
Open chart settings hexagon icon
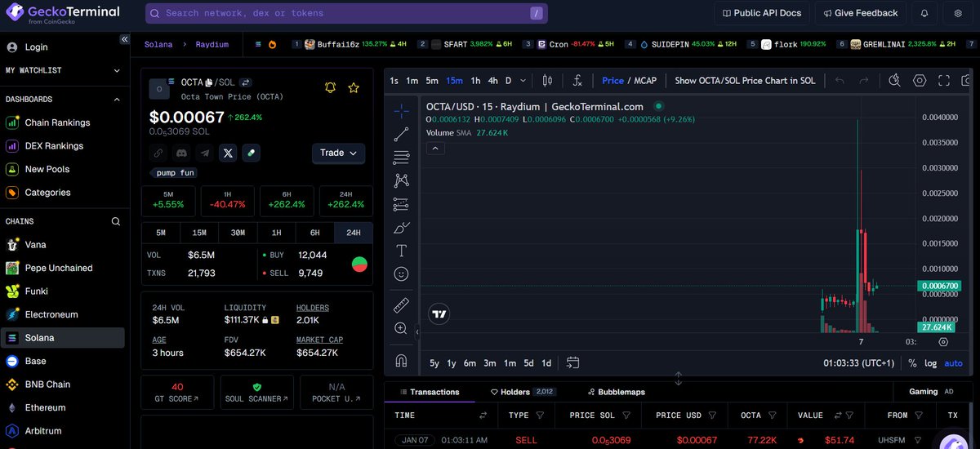[920, 81]
